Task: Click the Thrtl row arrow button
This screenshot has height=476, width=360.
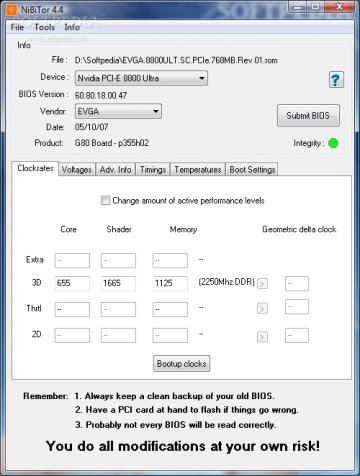Action: click(x=262, y=308)
